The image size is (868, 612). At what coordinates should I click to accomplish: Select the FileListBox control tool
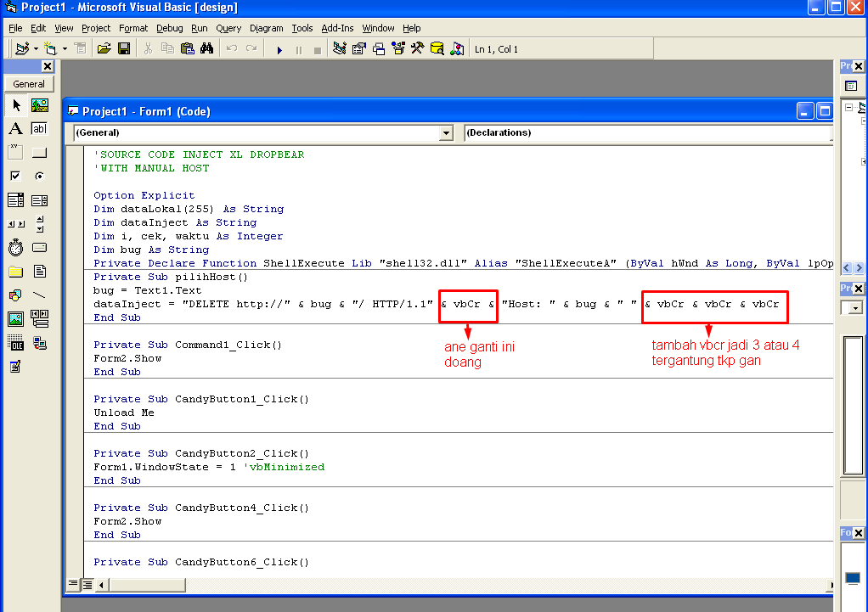click(39, 271)
